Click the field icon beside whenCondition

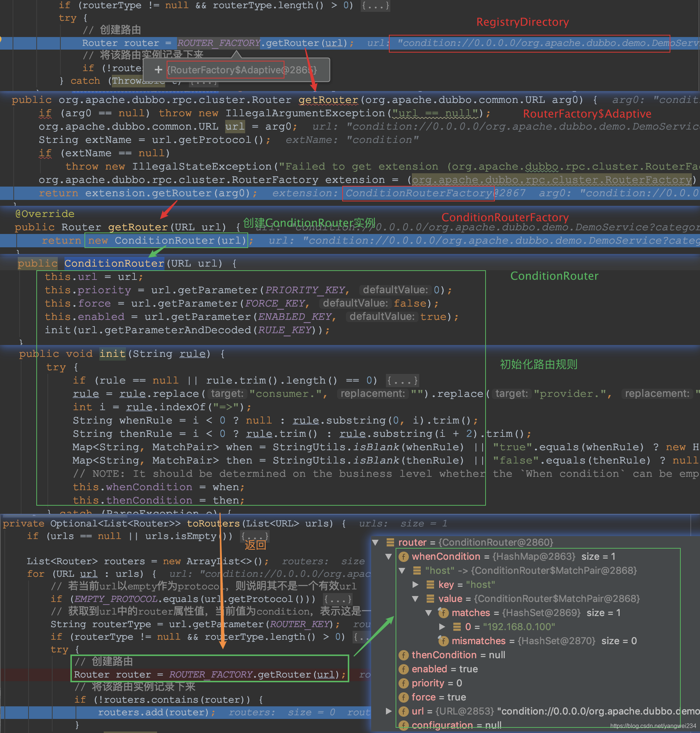click(403, 556)
